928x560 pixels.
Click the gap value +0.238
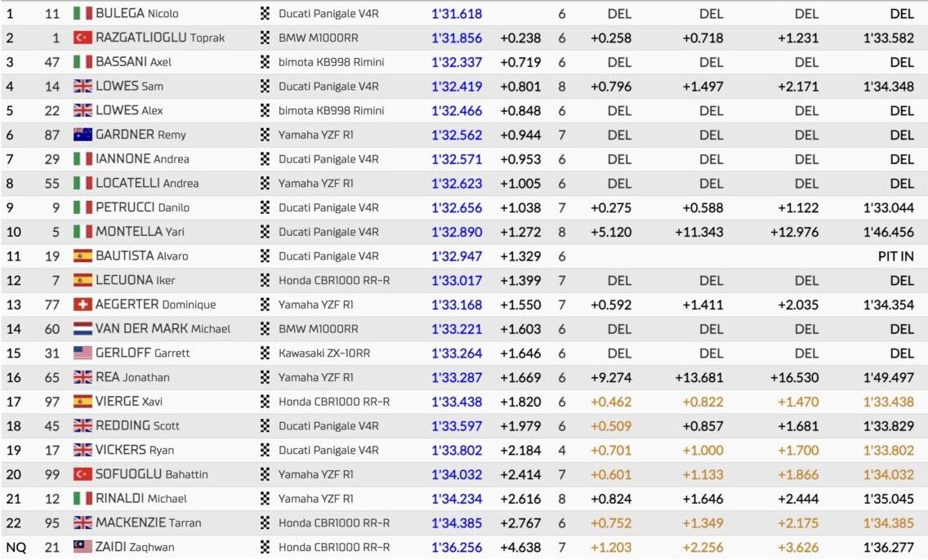[520, 38]
